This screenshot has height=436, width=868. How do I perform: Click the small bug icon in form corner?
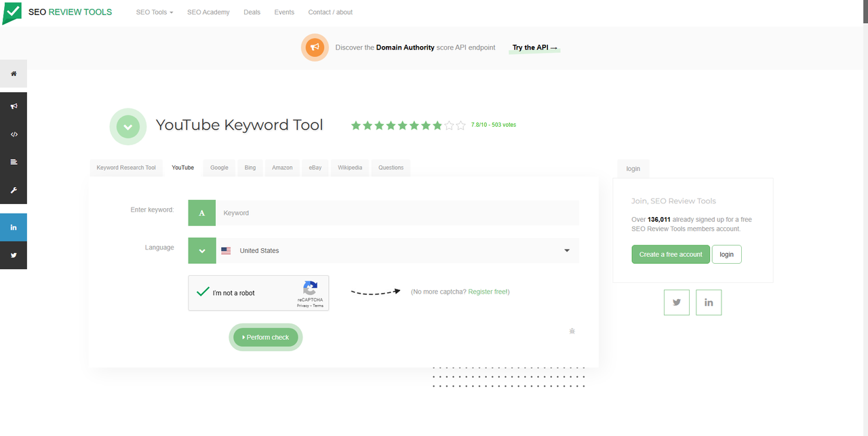pos(572,331)
